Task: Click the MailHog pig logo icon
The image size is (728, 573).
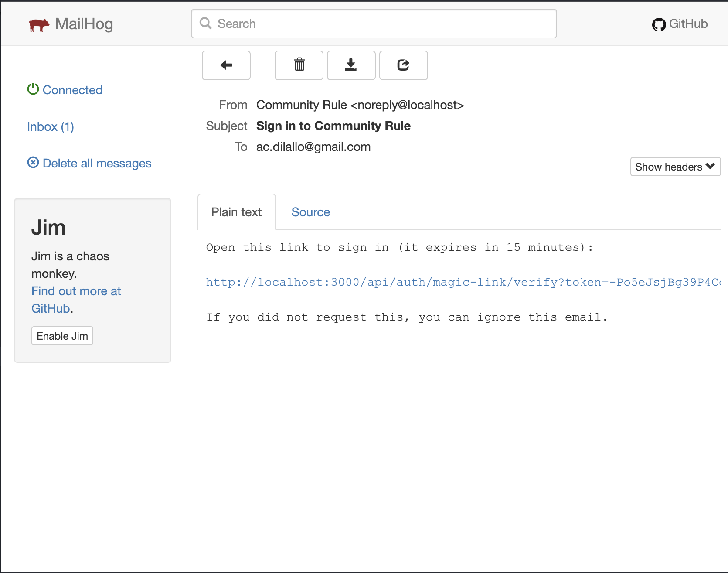Action: [39, 25]
